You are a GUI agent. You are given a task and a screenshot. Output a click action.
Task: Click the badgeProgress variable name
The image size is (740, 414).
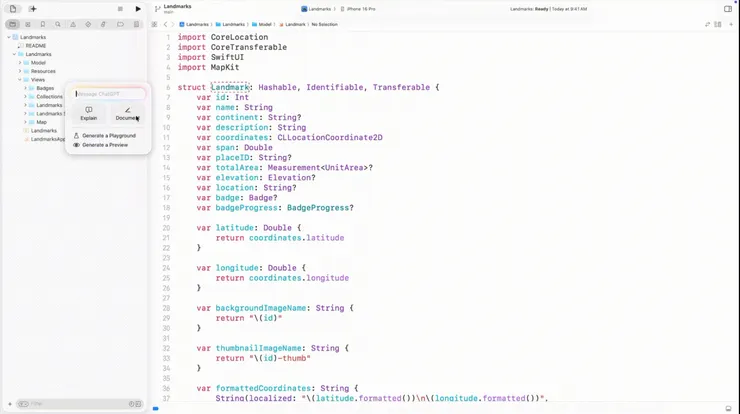coord(246,208)
